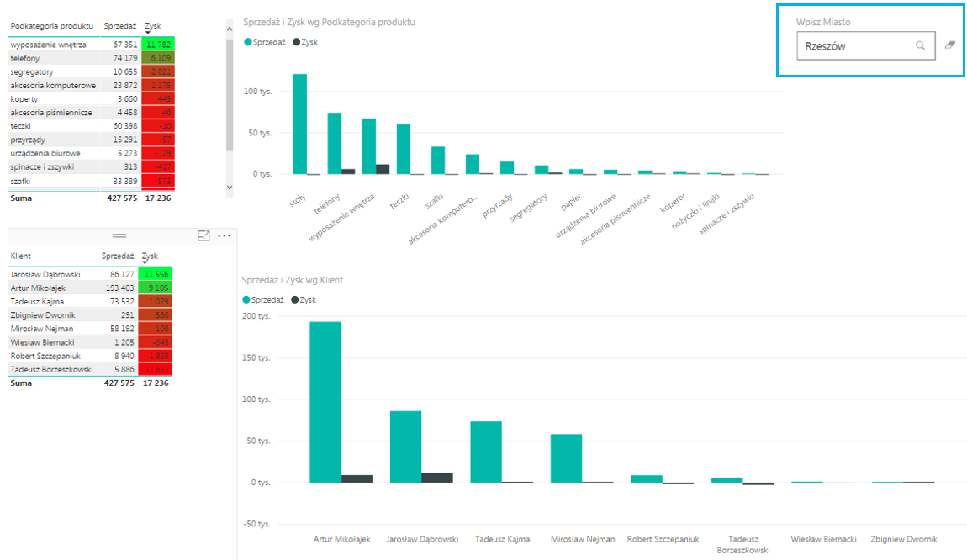Image resolution: width=967 pixels, height=560 pixels.
Task: Click the drag handle above the Klient table
Action: pyautogui.click(x=119, y=236)
